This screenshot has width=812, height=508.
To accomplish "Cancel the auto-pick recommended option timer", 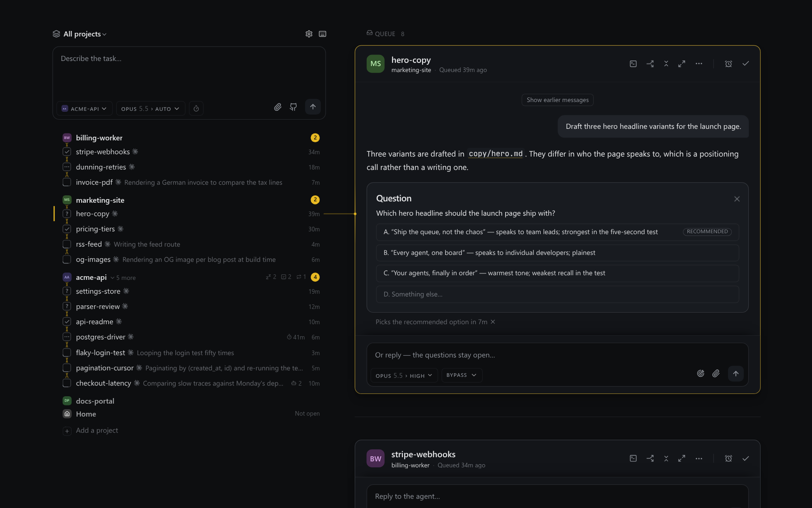I will click(x=493, y=322).
